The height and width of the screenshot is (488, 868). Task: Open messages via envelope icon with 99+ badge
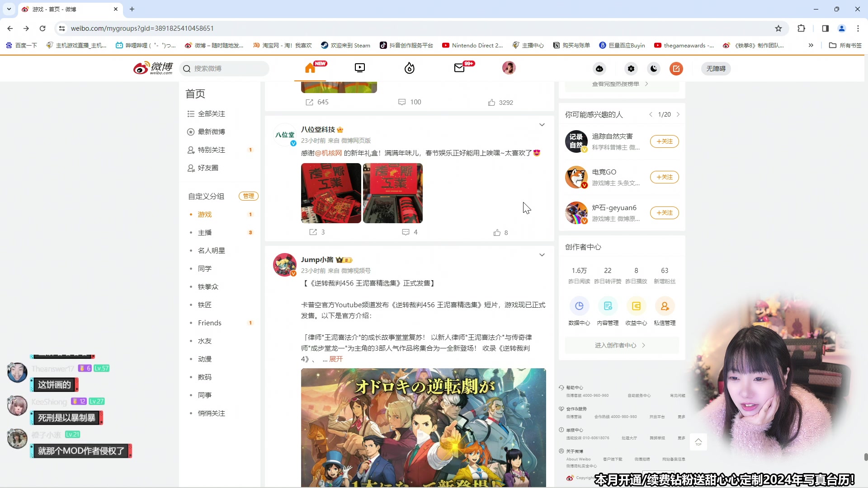point(460,68)
